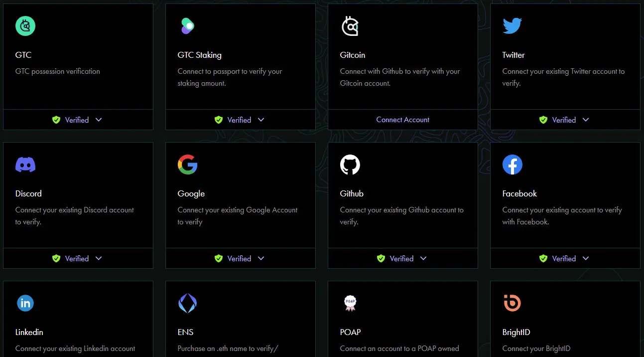This screenshot has width=644, height=357.
Task: Click Verified label on Discord card
Action: (x=77, y=258)
